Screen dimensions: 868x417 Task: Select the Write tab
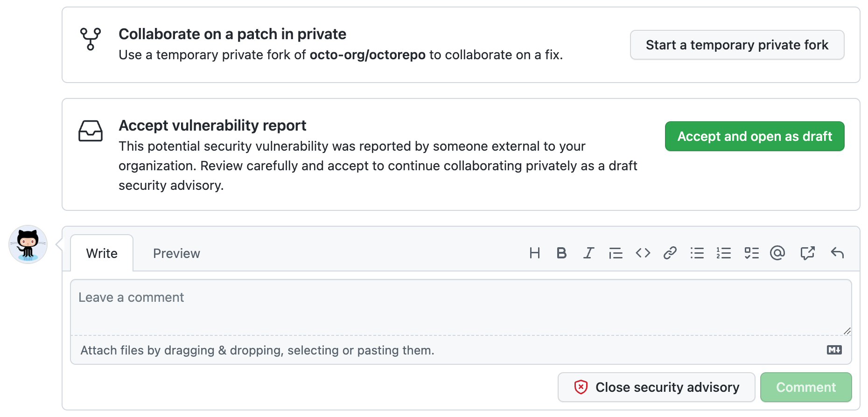[102, 254]
